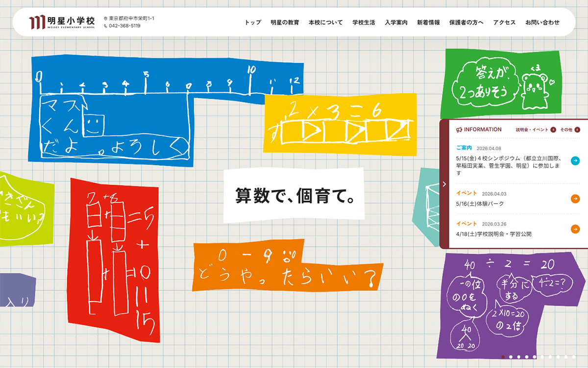Expand the 本校について navigation menu
Image resolution: width=588 pixels, height=368 pixels.
tap(325, 22)
